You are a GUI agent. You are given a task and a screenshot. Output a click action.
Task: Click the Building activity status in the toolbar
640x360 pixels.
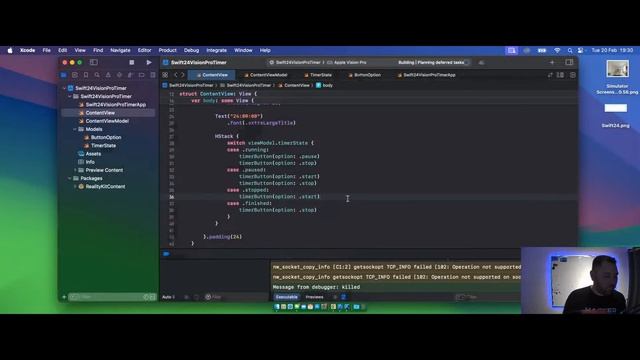(x=433, y=62)
